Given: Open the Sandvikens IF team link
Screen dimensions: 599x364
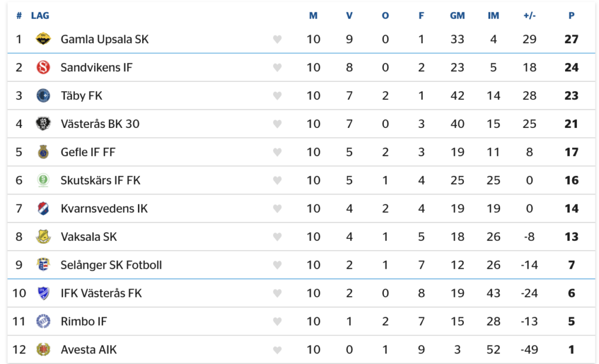Looking at the screenshot, I should point(97,67).
